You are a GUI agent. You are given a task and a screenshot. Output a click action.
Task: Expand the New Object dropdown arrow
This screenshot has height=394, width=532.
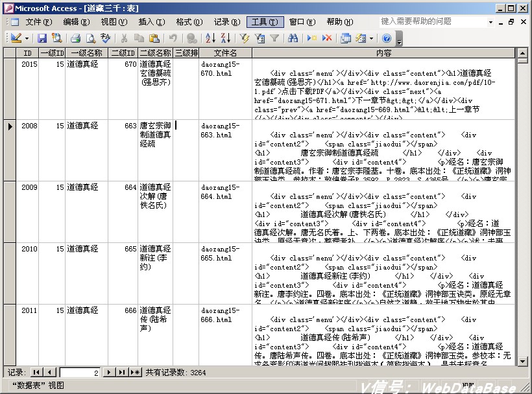point(372,39)
